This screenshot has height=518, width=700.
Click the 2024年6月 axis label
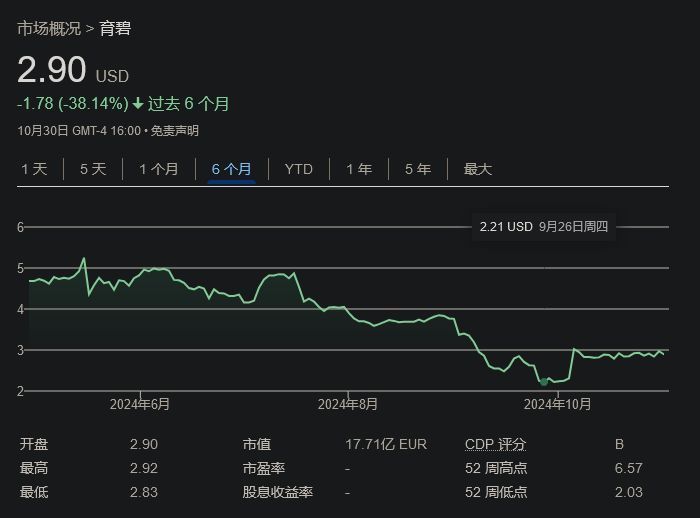[140, 404]
